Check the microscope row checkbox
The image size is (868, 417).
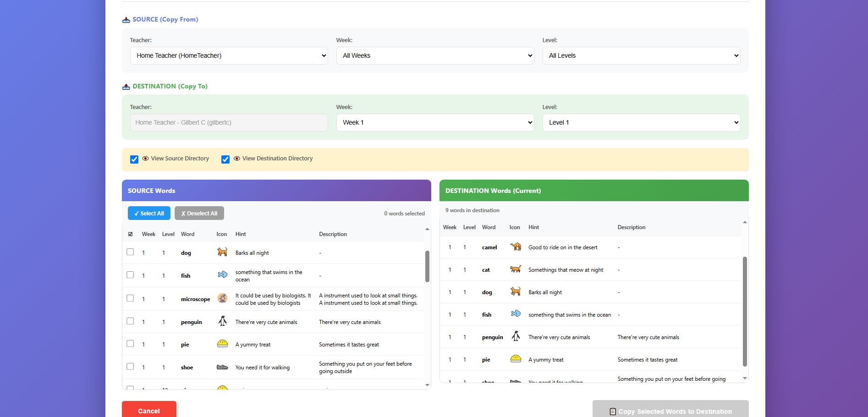pos(130,298)
